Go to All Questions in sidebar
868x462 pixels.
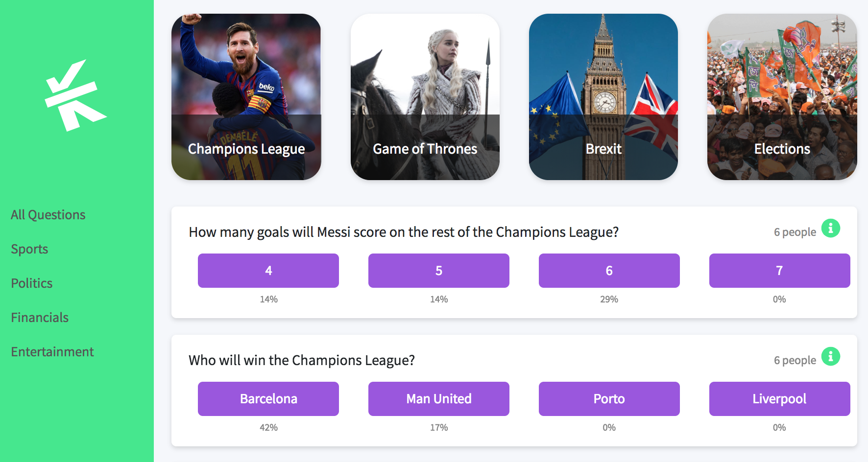[48, 215]
